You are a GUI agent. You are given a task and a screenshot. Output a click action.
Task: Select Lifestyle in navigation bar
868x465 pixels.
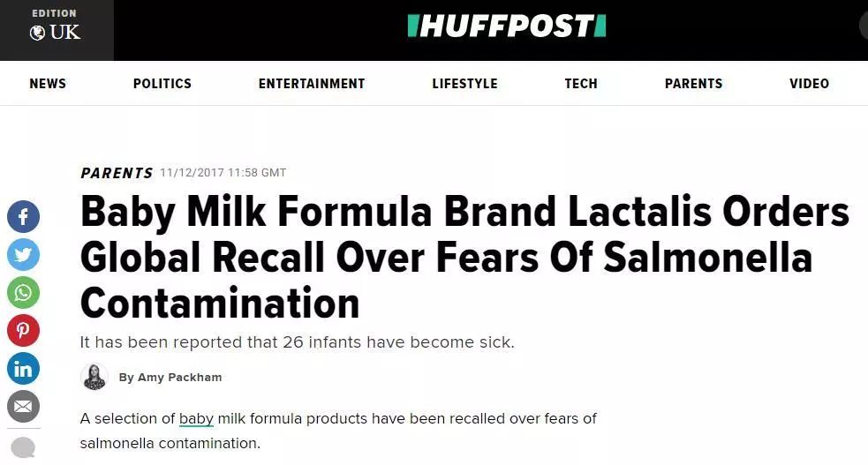[x=465, y=84]
